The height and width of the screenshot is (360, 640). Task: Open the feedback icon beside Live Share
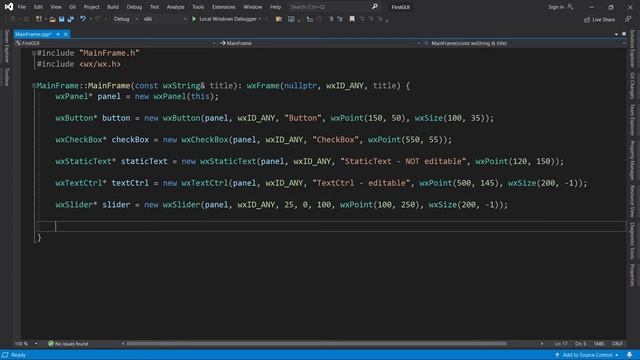tap(628, 19)
